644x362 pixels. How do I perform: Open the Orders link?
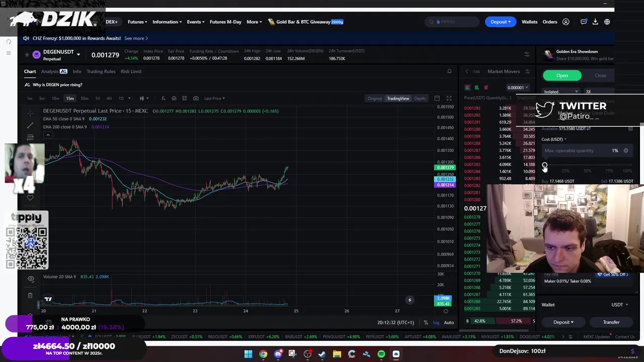549,22
